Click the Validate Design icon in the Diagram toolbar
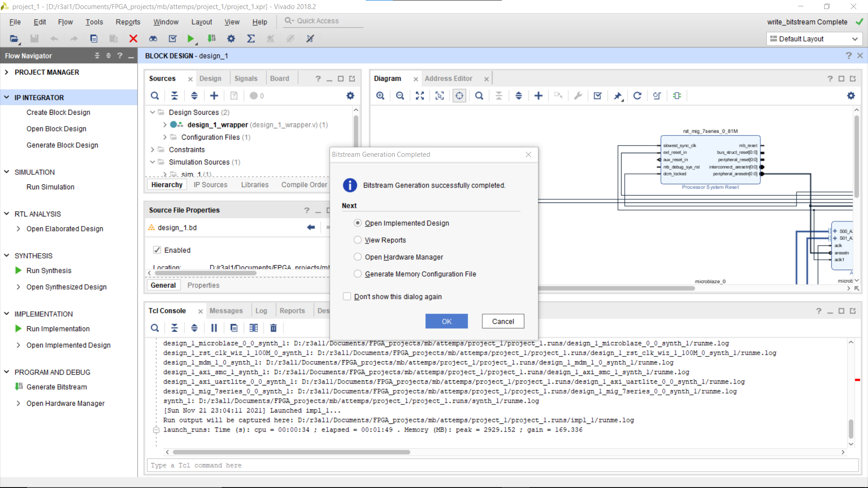 click(x=598, y=96)
